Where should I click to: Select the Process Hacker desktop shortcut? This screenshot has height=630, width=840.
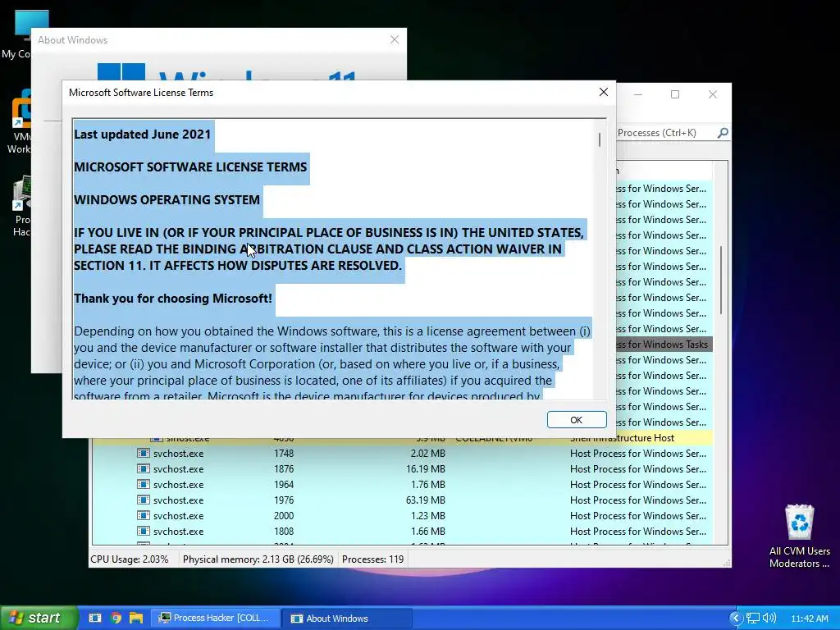point(21,207)
